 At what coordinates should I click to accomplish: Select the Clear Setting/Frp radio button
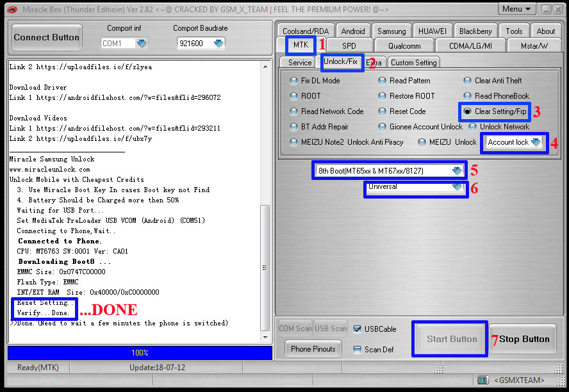[467, 111]
